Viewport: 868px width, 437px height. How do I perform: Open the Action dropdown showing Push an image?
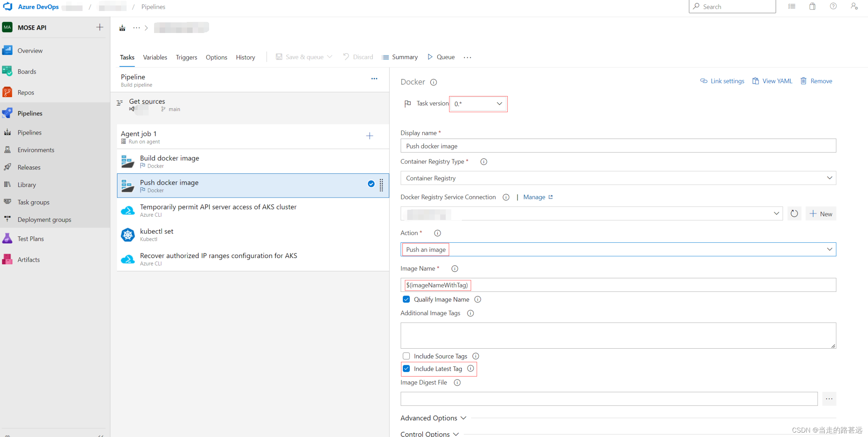pos(618,249)
